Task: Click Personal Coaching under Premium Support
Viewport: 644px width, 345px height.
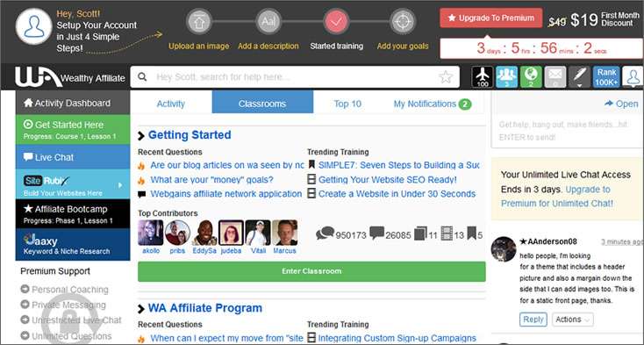Action: 70,290
